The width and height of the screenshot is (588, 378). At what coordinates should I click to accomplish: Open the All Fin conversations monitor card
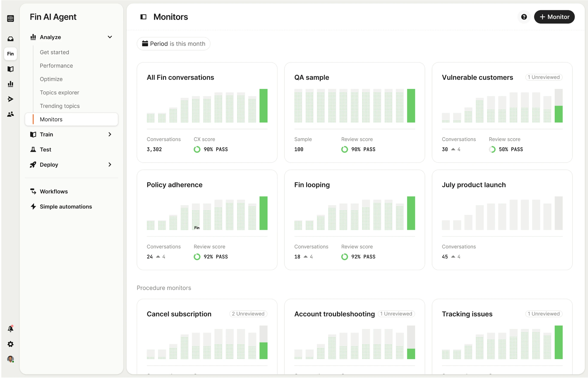(x=207, y=112)
